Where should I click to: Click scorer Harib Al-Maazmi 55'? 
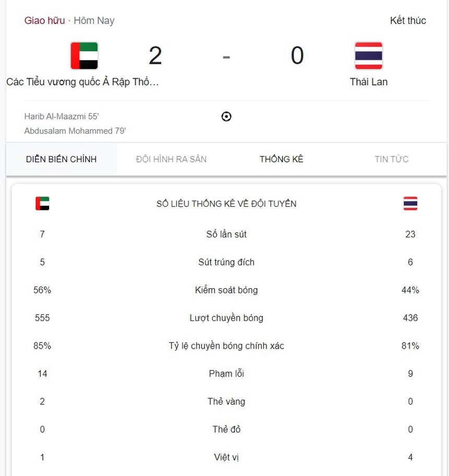(x=62, y=116)
